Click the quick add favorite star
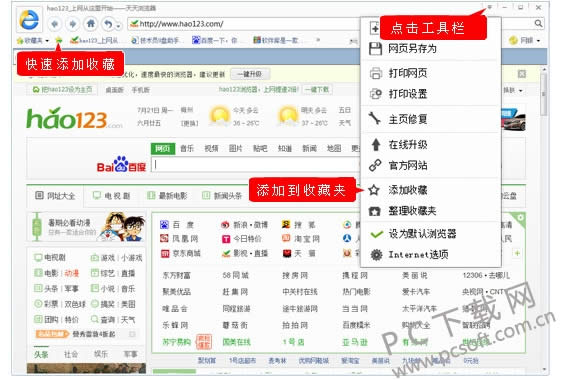This screenshot has height=380, width=568. [x=58, y=40]
